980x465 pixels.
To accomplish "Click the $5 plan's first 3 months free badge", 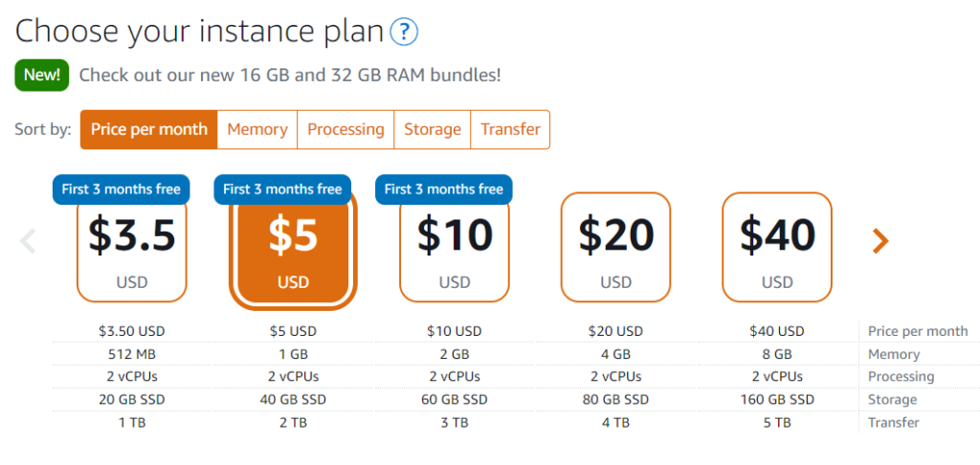I will tap(282, 188).
